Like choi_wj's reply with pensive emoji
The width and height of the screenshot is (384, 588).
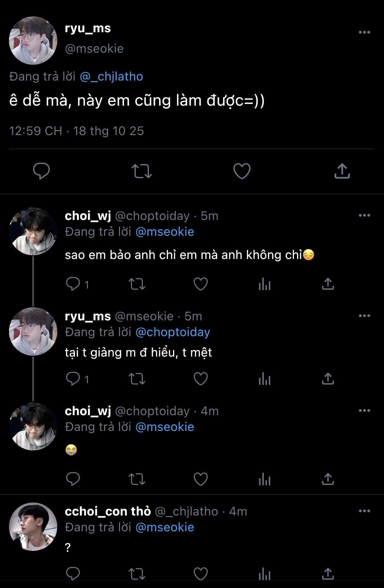point(201,284)
